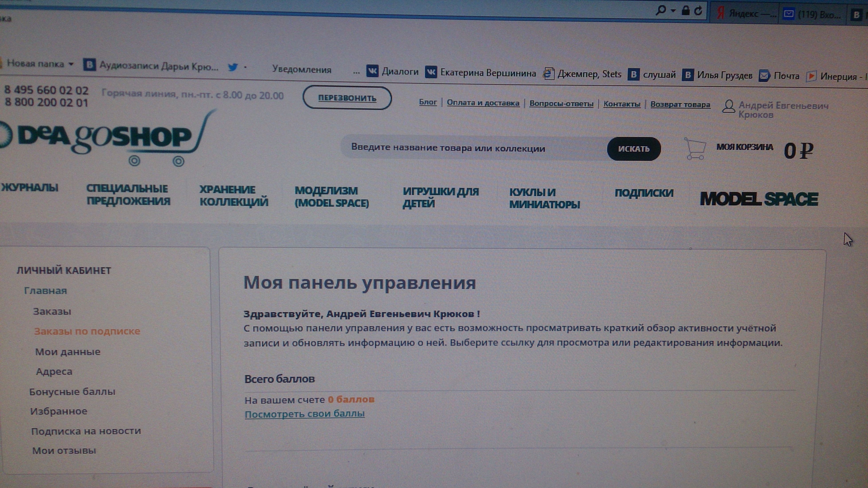This screenshot has width=868, height=488.
Task: Expand the Новая папка bookmarks folder
Action: (x=37, y=63)
